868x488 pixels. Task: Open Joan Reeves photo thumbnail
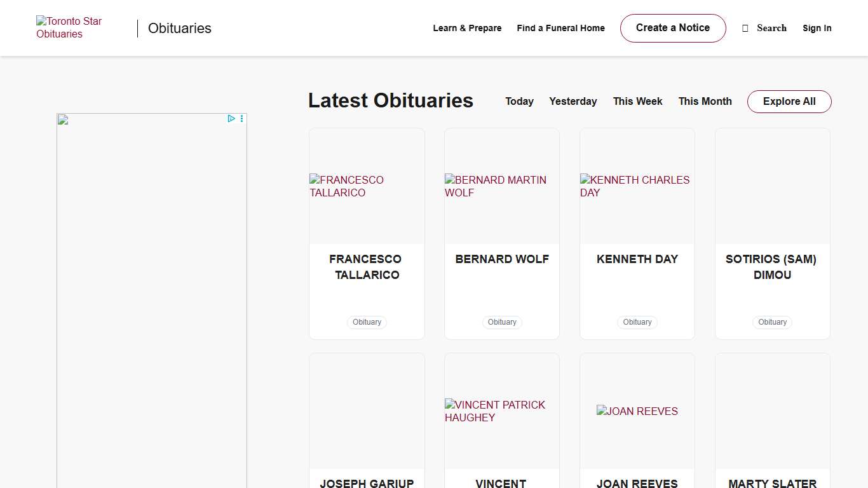click(637, 411)
